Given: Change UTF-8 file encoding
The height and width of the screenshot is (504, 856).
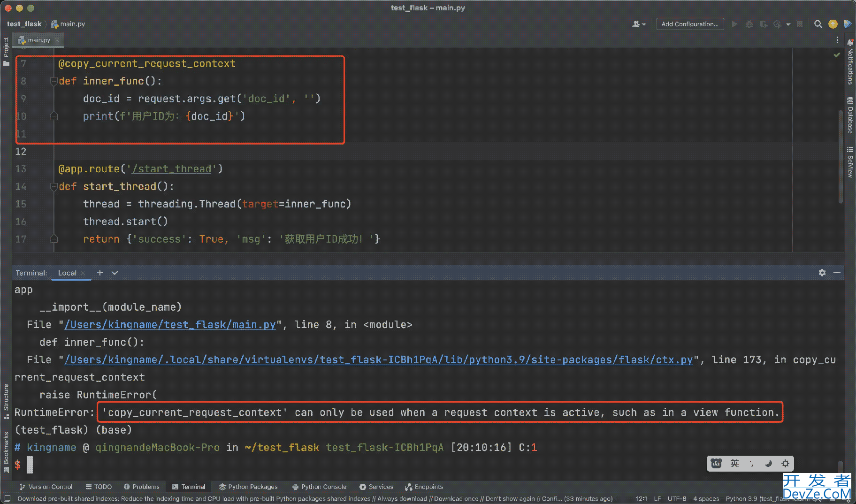Looking at the screenshot, I should tap(677, 499).
